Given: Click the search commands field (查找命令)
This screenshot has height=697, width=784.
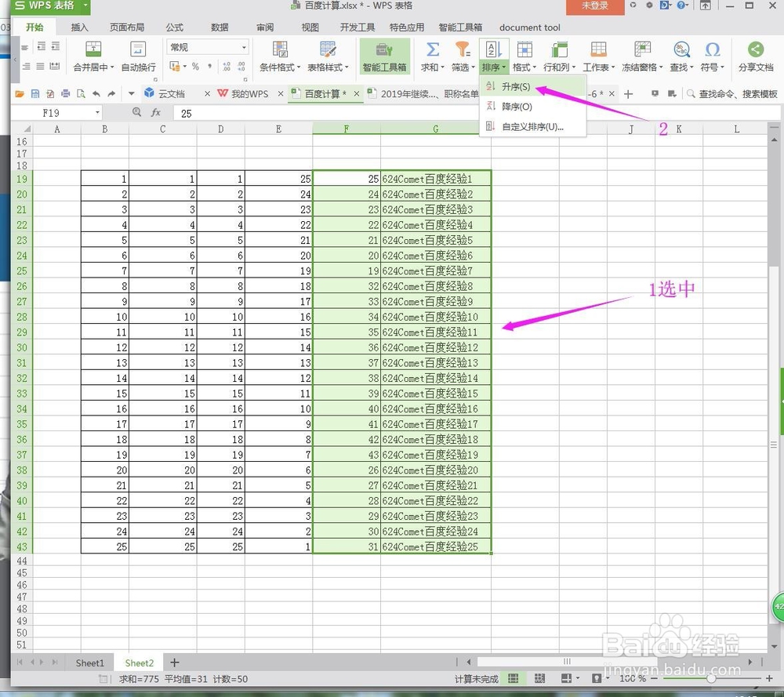Looking at the screenshot, I should tap(732, 93).
